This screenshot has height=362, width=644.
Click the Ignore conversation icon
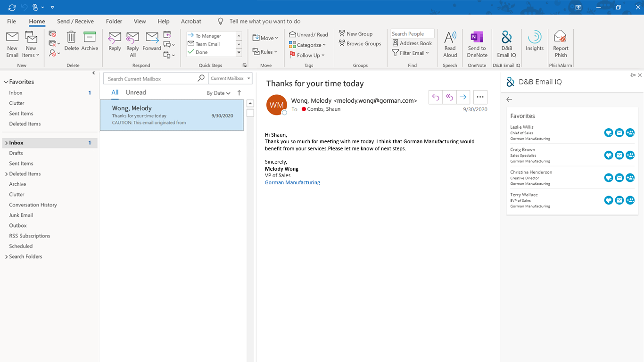click(x=52, y=34)
